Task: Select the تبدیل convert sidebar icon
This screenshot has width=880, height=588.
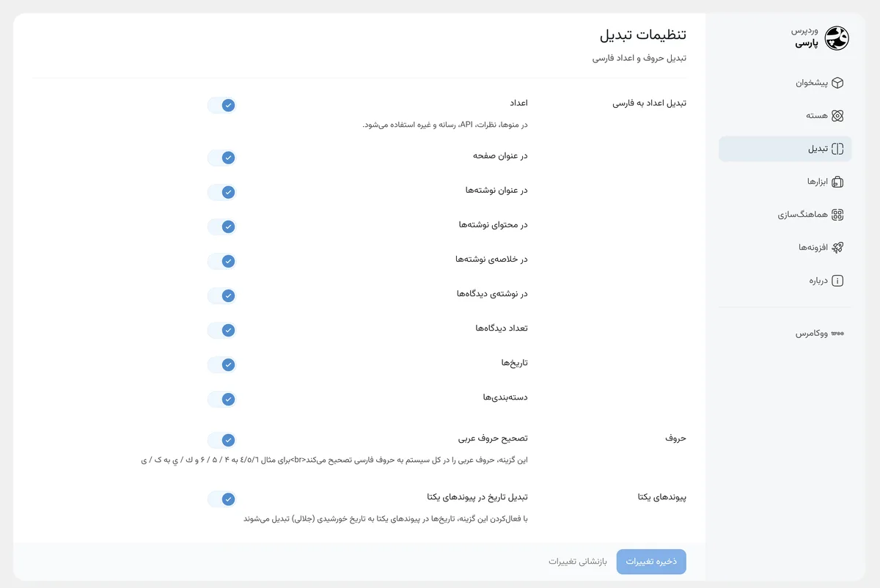Action: 837,149
